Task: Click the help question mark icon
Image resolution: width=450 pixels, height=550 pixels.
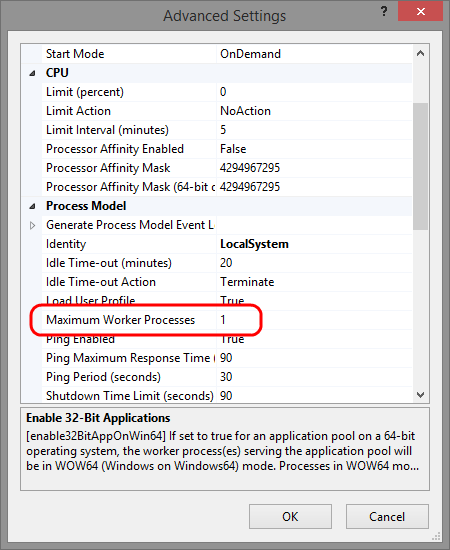Action: pos(384,12)
